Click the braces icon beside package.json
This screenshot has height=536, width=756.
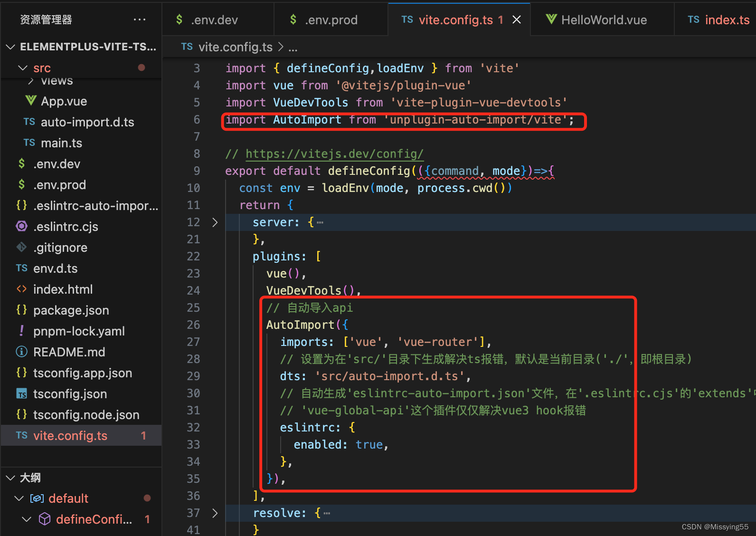pyautogui.click(x=22, y=310)
